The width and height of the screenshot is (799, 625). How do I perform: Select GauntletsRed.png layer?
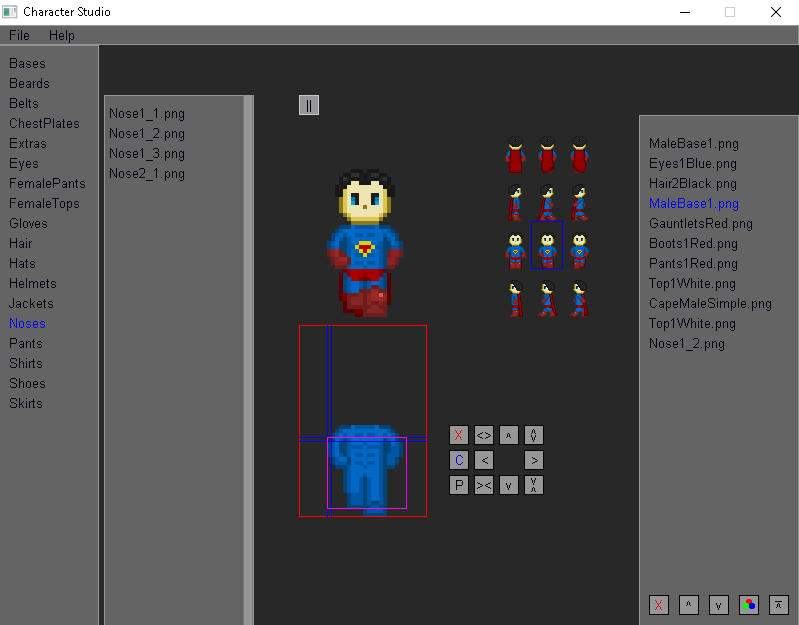[701, 223]
